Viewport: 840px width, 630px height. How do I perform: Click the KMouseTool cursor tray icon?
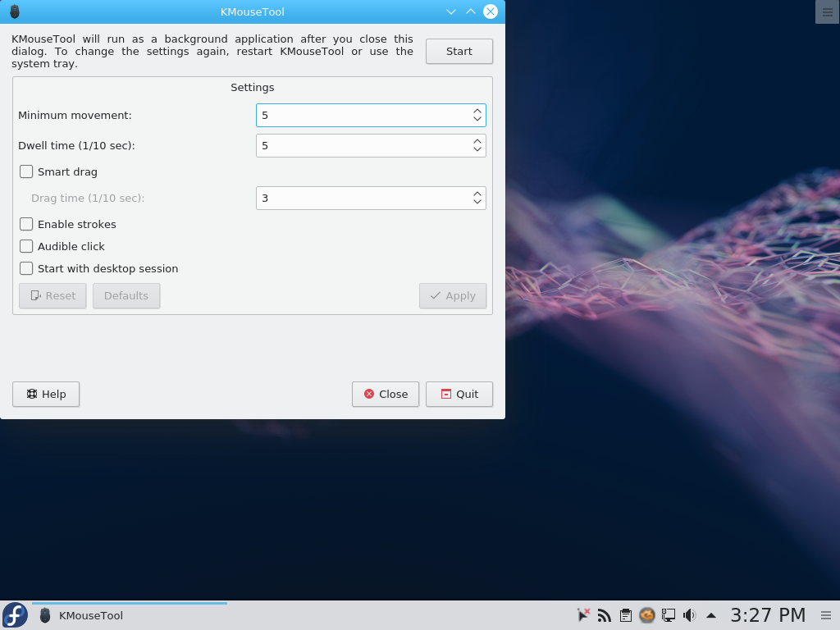tap(583, 615)
